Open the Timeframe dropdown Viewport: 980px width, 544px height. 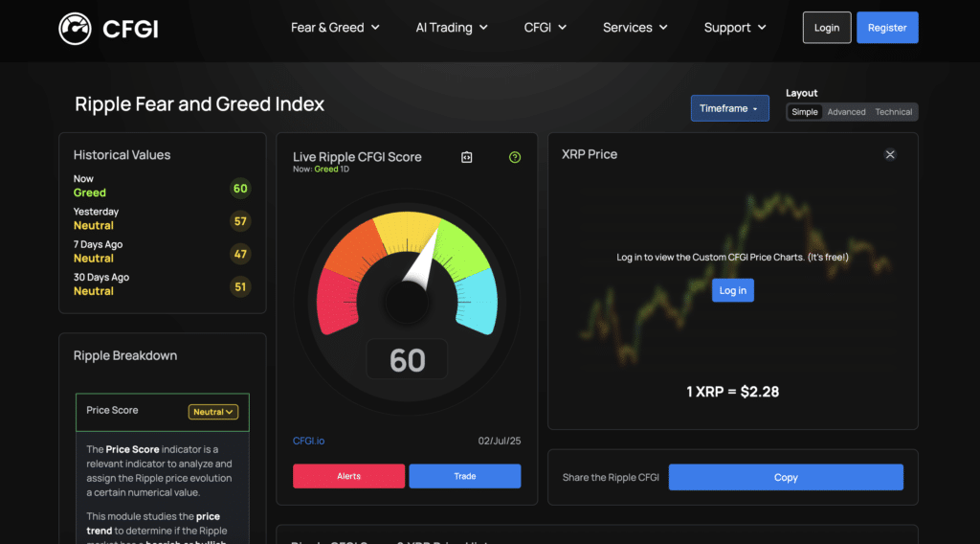(x=729, y=108)
